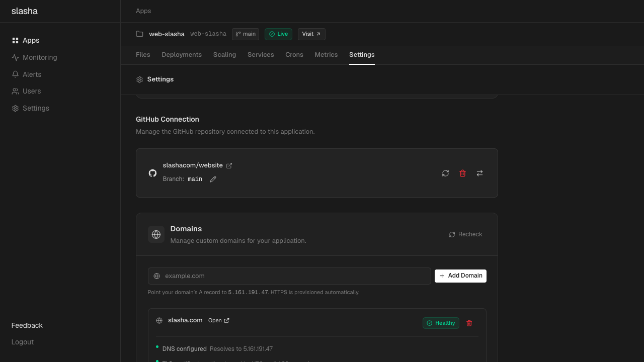Edit the branch with the pencil icon
The height and width of the screenshot is (362, 644).
click(x=213, y=179)
